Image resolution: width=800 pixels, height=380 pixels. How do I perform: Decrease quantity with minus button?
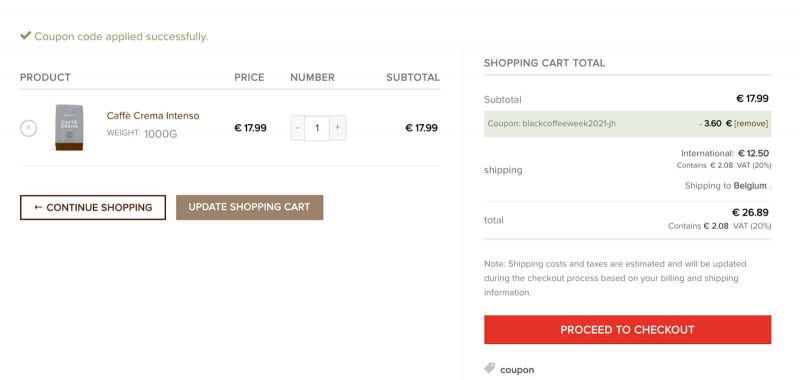pyautogui.click(x=297, y=128)
